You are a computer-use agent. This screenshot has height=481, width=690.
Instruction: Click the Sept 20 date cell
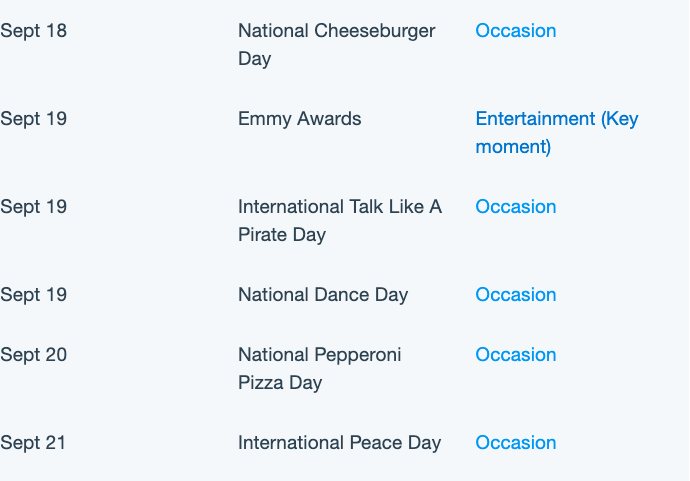pos(33,355)
